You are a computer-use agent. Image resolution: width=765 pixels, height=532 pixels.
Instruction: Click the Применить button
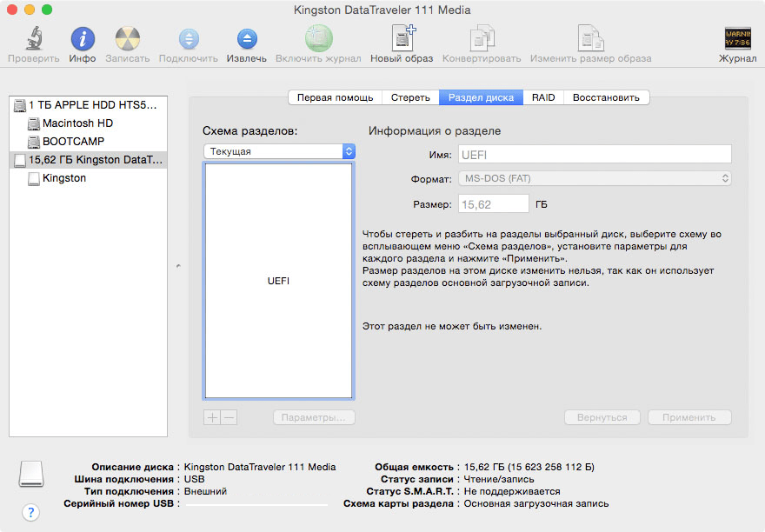[x=688, y=417]
